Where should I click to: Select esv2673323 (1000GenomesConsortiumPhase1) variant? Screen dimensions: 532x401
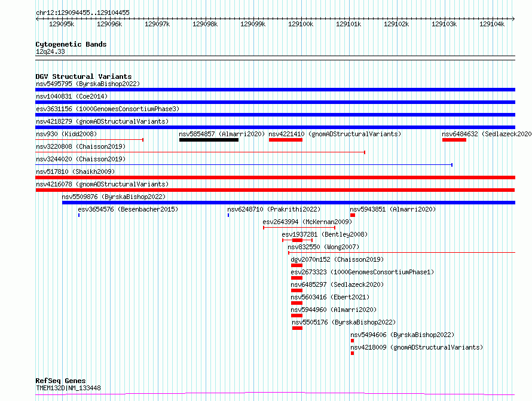(x=296, y=278)
